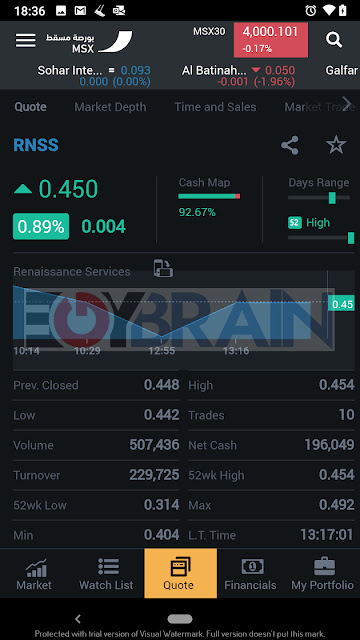Switch to the Time and Sales tab
Screen dimensions: 360x640
click(216, 107)
